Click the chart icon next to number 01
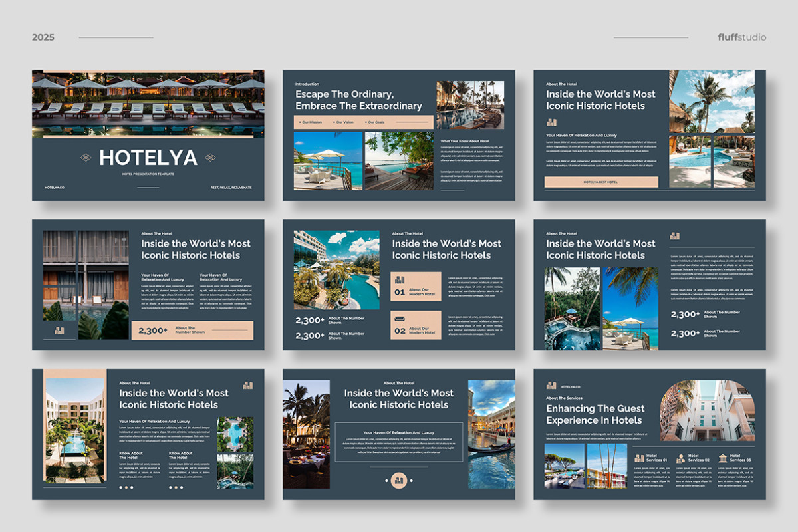 [400, 279]
